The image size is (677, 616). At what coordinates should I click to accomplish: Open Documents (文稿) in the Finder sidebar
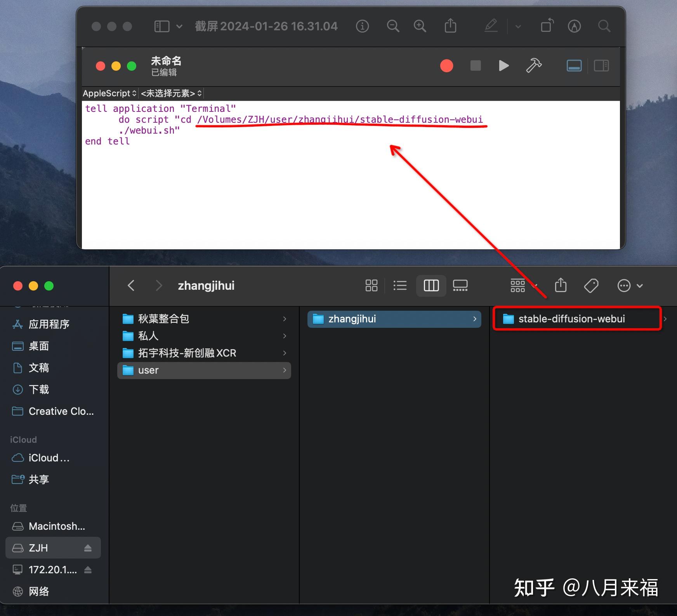tap(53, 368)
